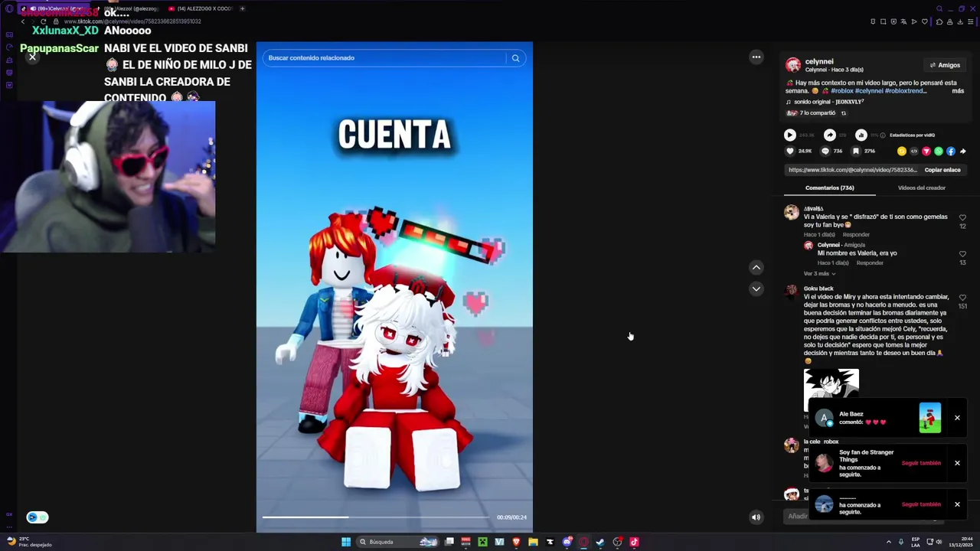Screen dimensions: 980x551
Task: Like the Goku black comment
Action: point(962,298)
